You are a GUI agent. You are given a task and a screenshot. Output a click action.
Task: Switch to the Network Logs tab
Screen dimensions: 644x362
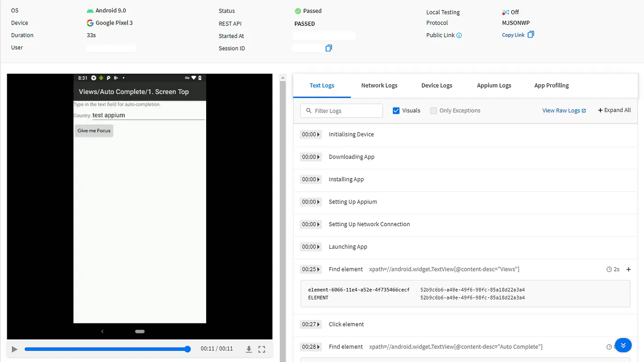379,85
